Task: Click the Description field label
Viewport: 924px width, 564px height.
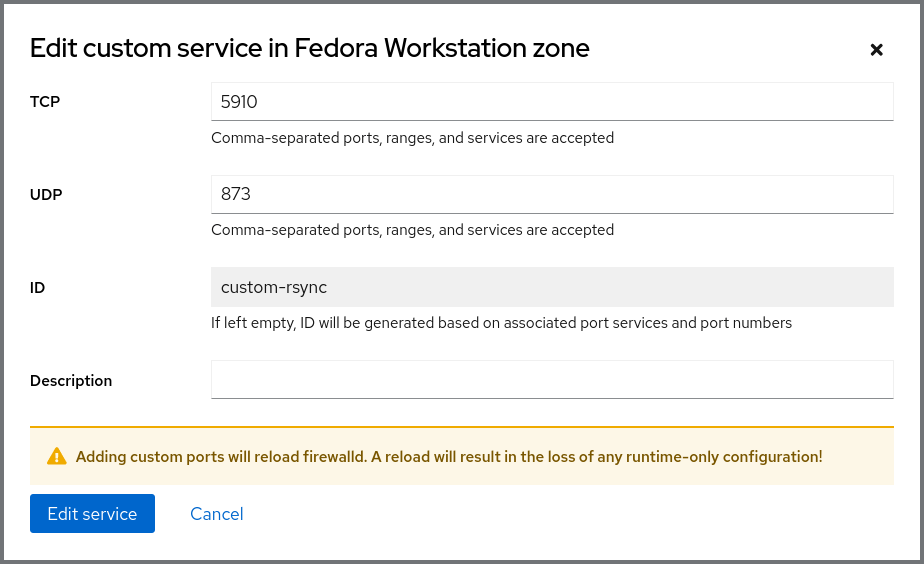Action: [x=71, y=381]
